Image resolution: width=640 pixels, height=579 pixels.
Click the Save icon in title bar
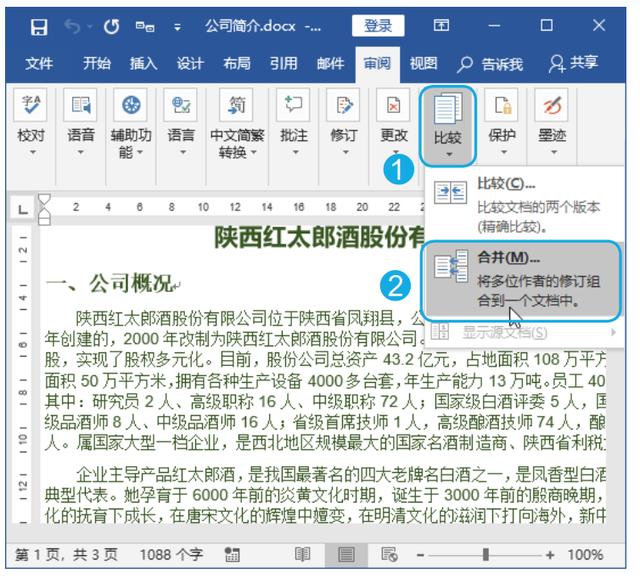pos(39,27)
